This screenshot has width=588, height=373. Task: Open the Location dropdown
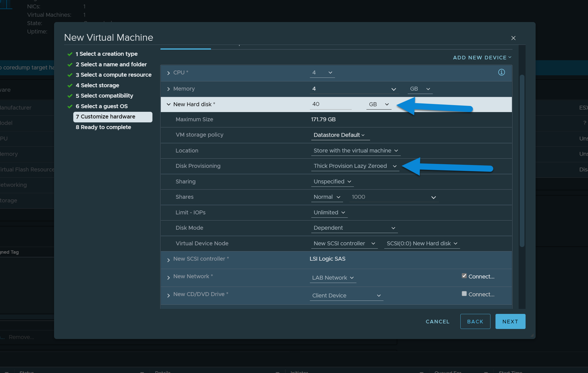tap(356, 151)
